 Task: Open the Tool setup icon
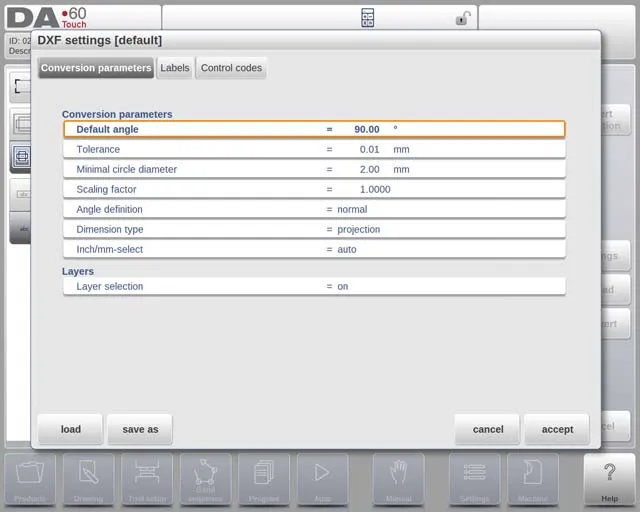pos(146,478)
